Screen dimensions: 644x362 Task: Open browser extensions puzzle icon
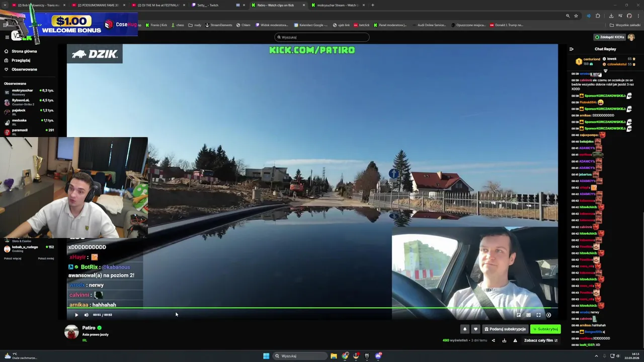(598, 16)
